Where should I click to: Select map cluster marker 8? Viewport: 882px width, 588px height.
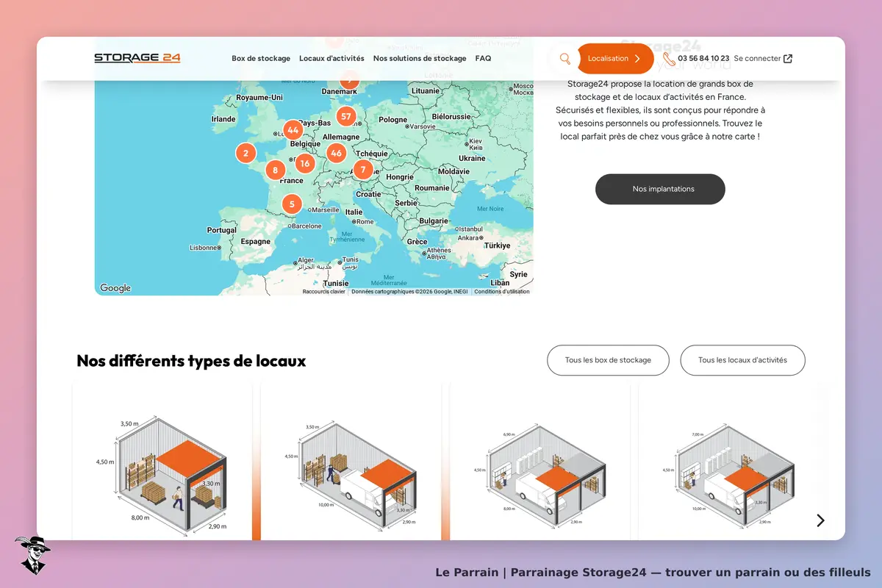pyautogui.click(x=275, y=170)
